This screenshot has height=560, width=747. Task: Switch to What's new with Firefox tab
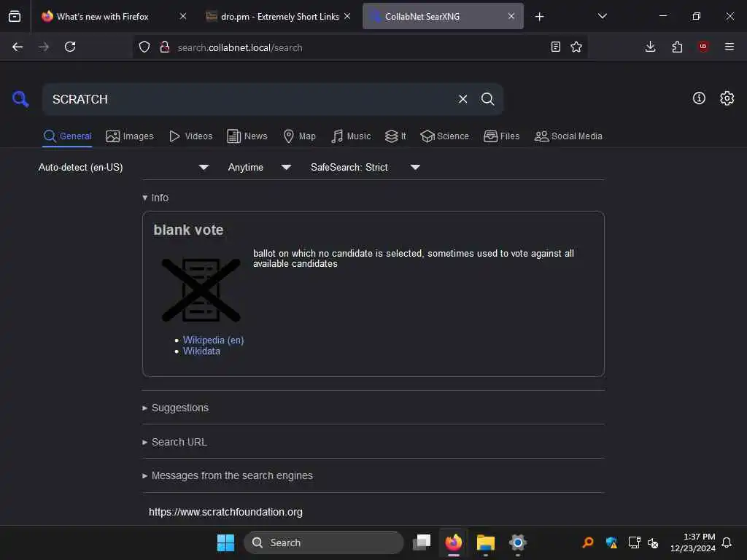point(101,16)
